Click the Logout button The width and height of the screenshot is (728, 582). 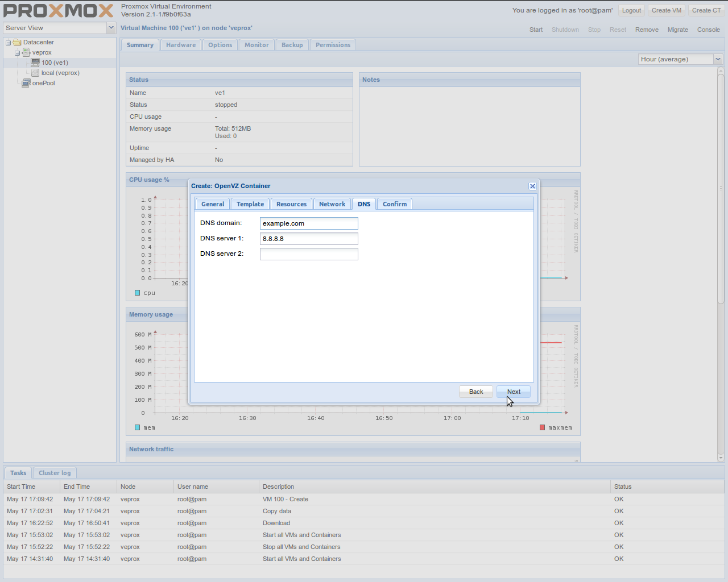pos(631,10)
